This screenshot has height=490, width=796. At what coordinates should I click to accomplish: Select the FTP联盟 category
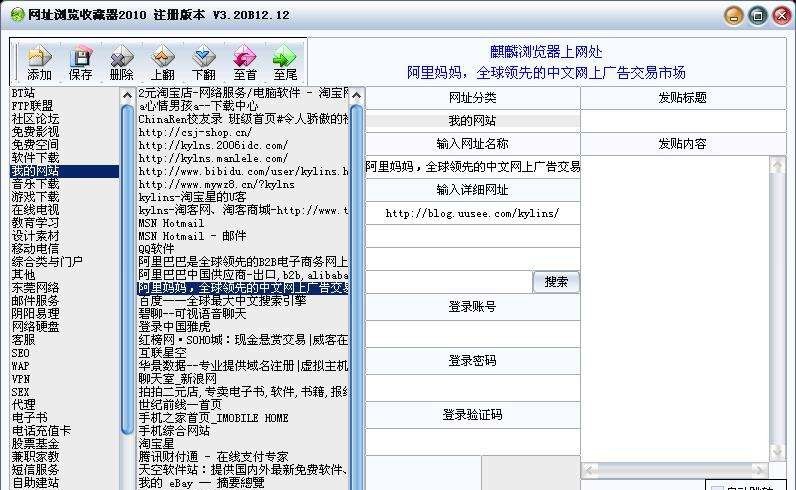pos(32,106)
